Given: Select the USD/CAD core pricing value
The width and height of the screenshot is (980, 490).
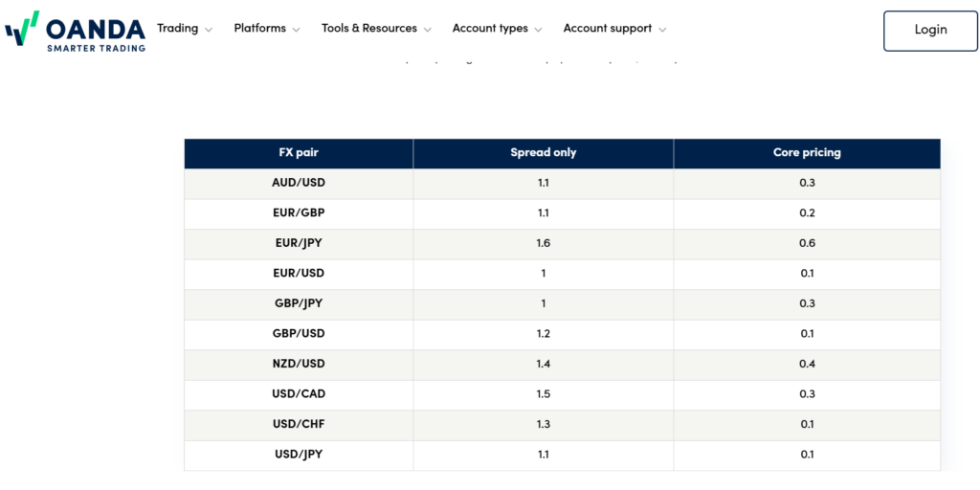Looking at the screenshot, I should coord(807,395).
